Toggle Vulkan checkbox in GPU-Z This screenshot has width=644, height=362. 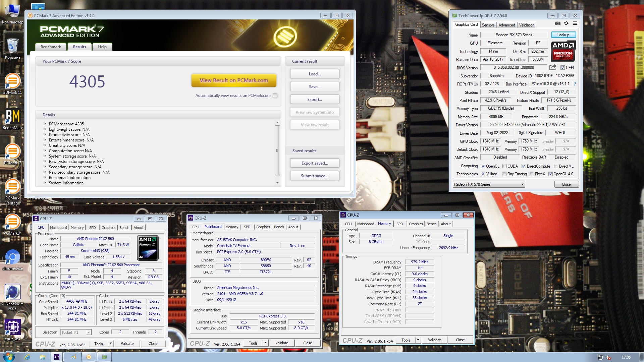pyautogui.click(x=483, y=174)
